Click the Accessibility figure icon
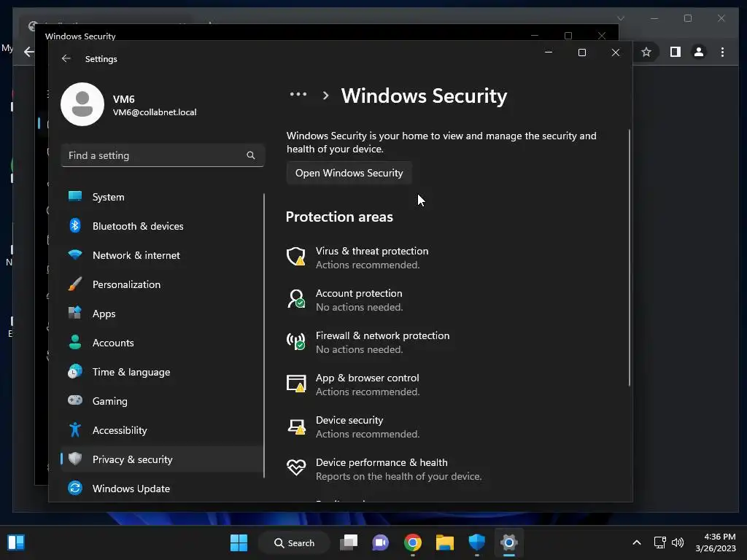This screenshot has width=747, height=560. (x=75, y=429)
